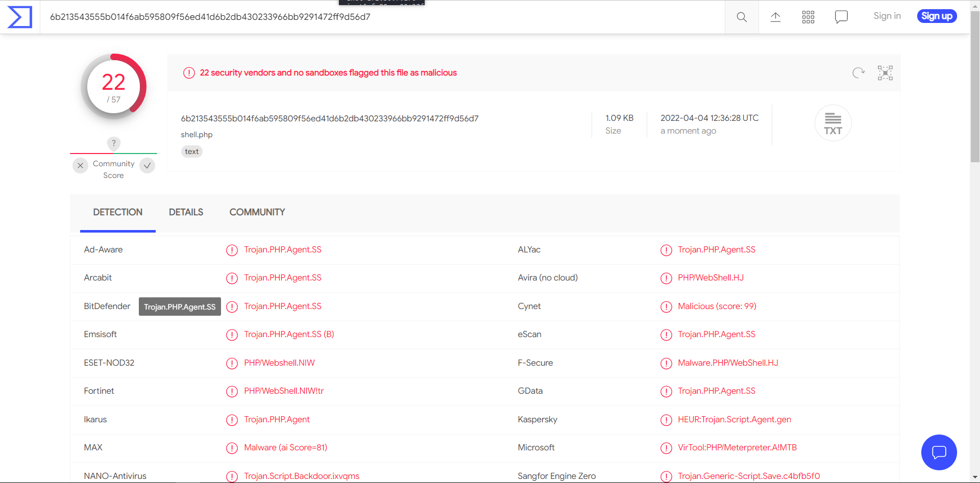Click alert icon in Emsisoft row
Viewport: 980px width, 483px height.
coord(232,335)
